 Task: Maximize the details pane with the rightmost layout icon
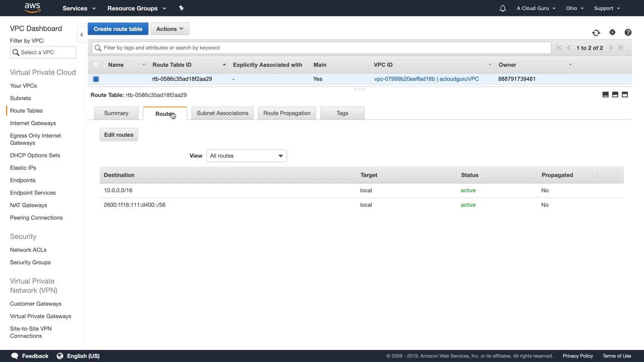click(x=625, y=95)
